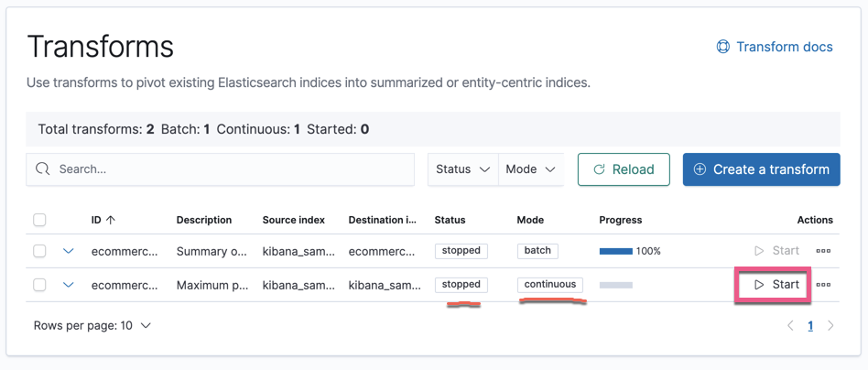The width and height of the screenshot is (868, 370).
Task: Click the magnifier icon in search box
Action: pyautogui.click(x=43, y=169)
